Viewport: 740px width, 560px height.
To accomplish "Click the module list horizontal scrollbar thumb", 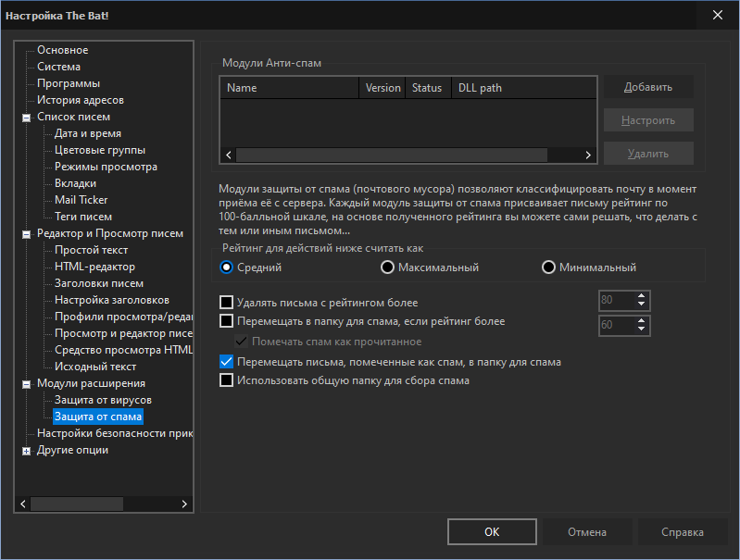I will click(x=392, y=156).
